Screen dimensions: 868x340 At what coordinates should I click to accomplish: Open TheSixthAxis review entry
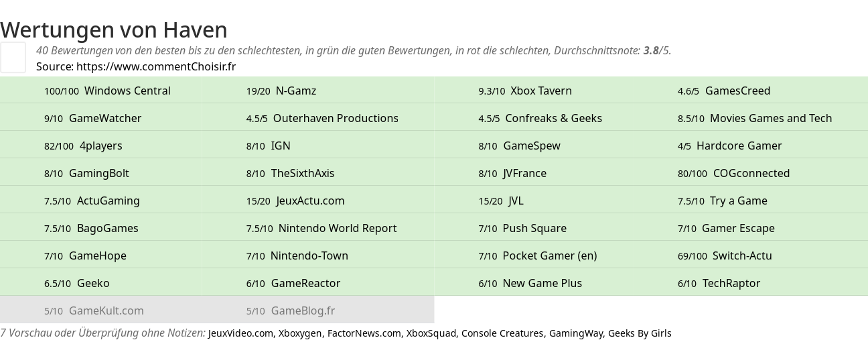tap(290, 173)
